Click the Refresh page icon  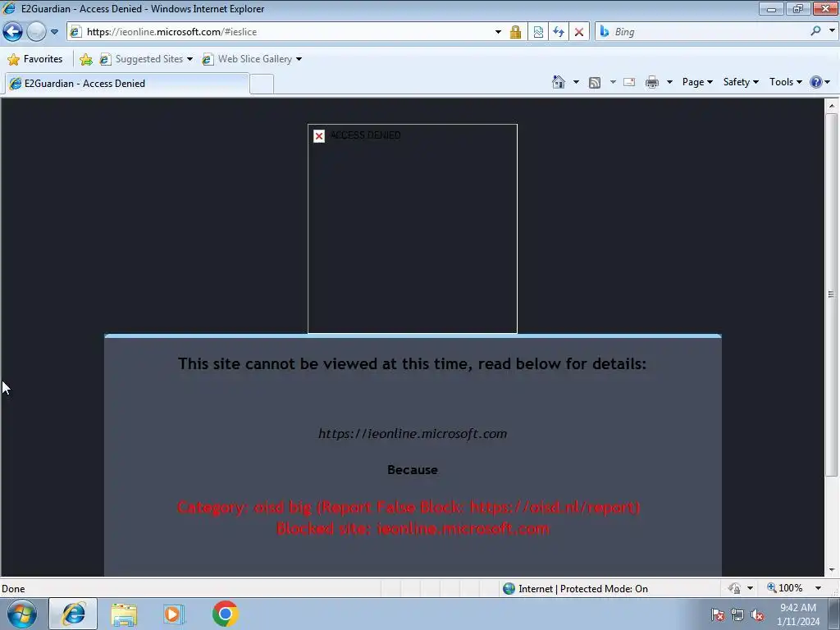click(x=558, y=32)
